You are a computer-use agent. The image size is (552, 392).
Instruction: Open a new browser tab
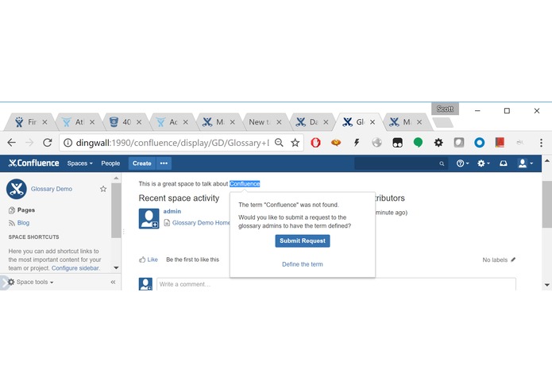pyautogui.click(x=442, y=122)
